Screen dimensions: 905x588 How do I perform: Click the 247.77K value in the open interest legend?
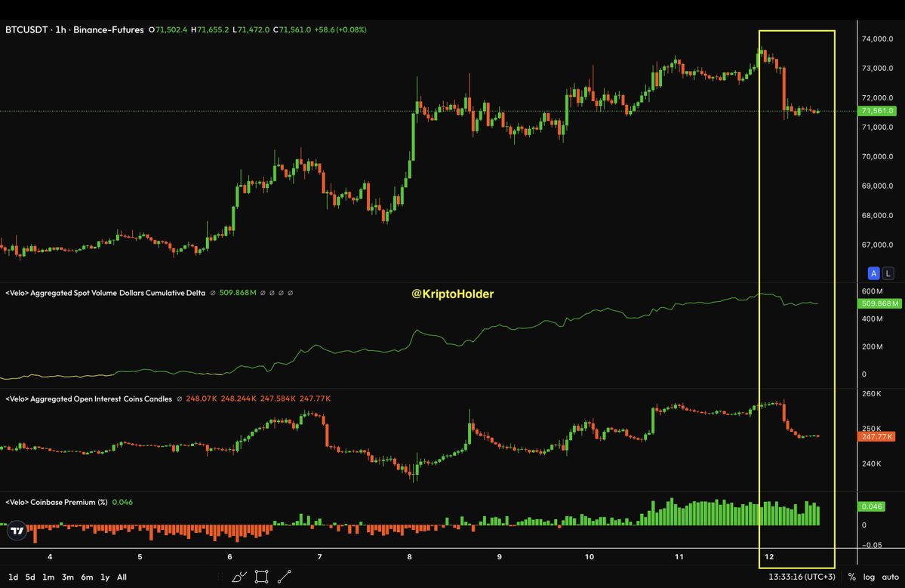click(316, 399)
